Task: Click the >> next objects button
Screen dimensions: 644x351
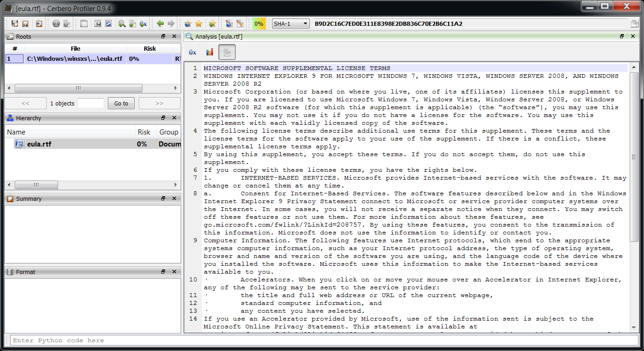Action: pyautogui.click(x=160, y=103)
